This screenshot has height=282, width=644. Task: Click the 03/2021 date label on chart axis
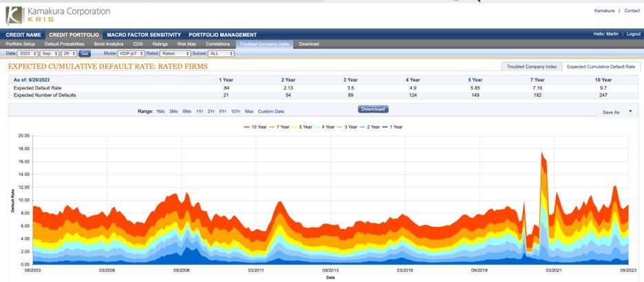click(x=554, y=270)
